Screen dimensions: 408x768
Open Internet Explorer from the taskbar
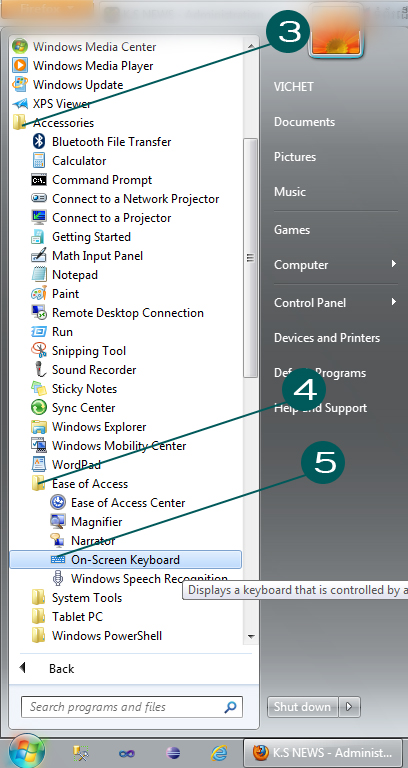click(x=219, y=753)
